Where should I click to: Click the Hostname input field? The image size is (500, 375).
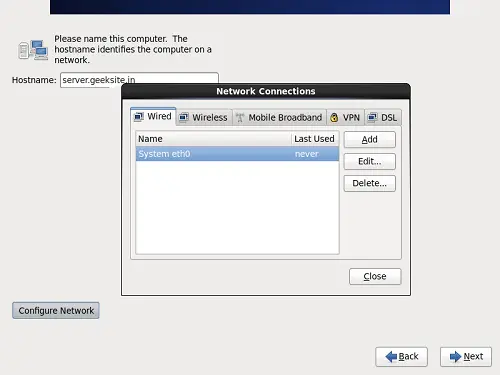(x=139, y=80)
